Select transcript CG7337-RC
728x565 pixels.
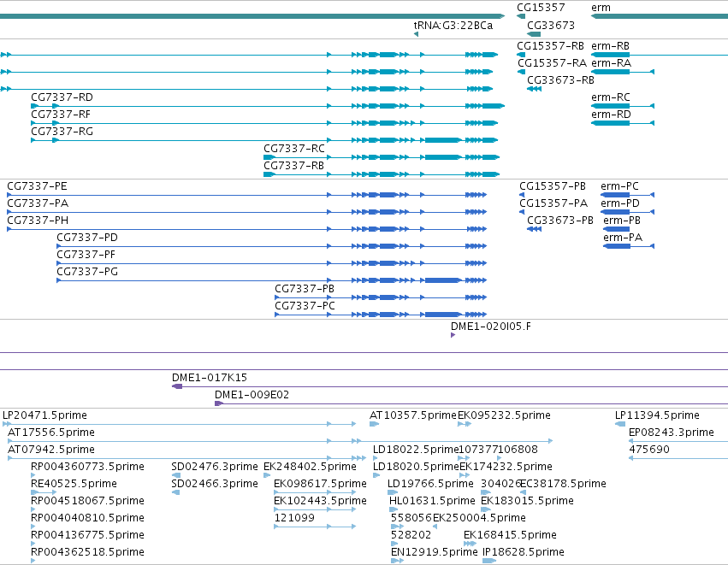click(294, 149)
